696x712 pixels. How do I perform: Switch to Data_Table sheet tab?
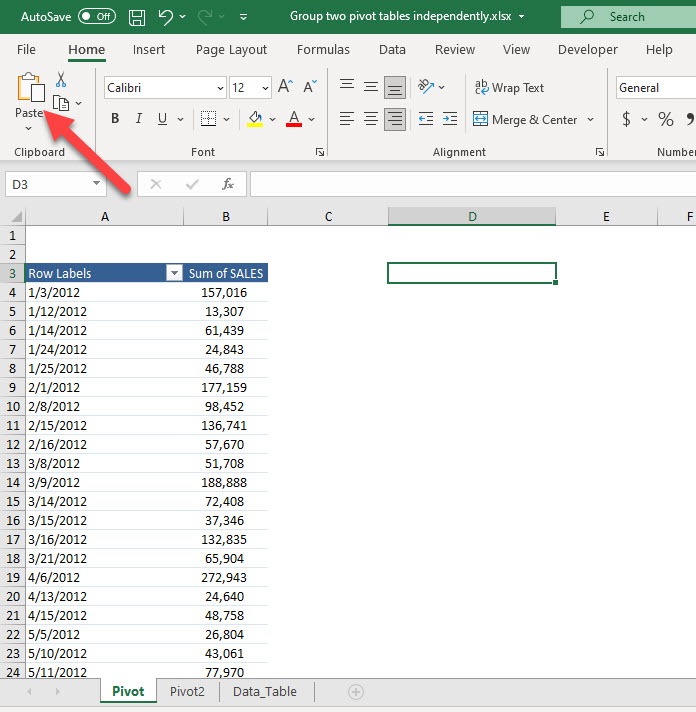click(x=265, y=692)
